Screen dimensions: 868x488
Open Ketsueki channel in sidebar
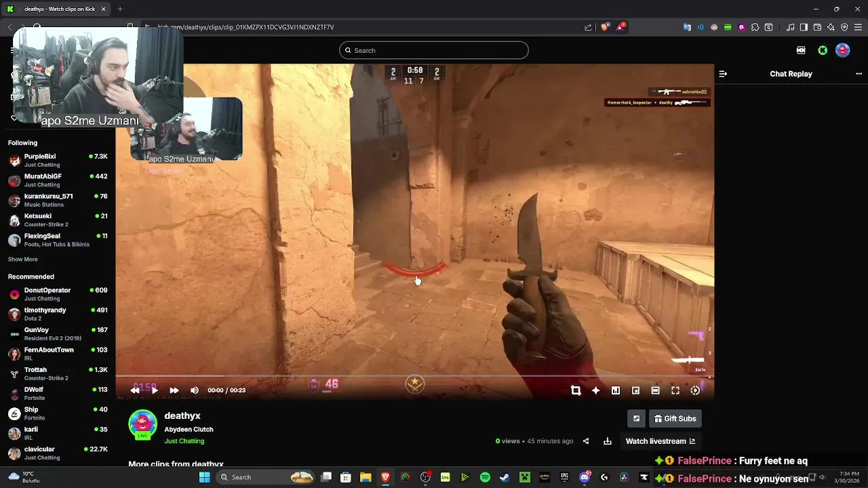[58, 220]
